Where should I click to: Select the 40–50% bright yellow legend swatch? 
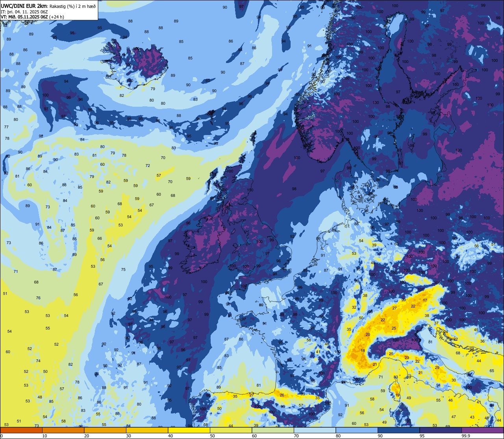click(x=189, y=430)
